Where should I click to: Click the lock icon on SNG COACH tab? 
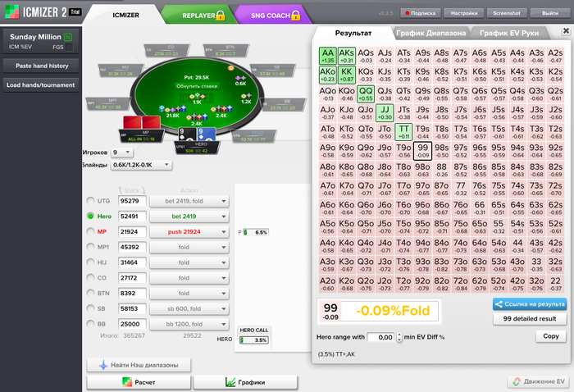click(x=296, y=15)
